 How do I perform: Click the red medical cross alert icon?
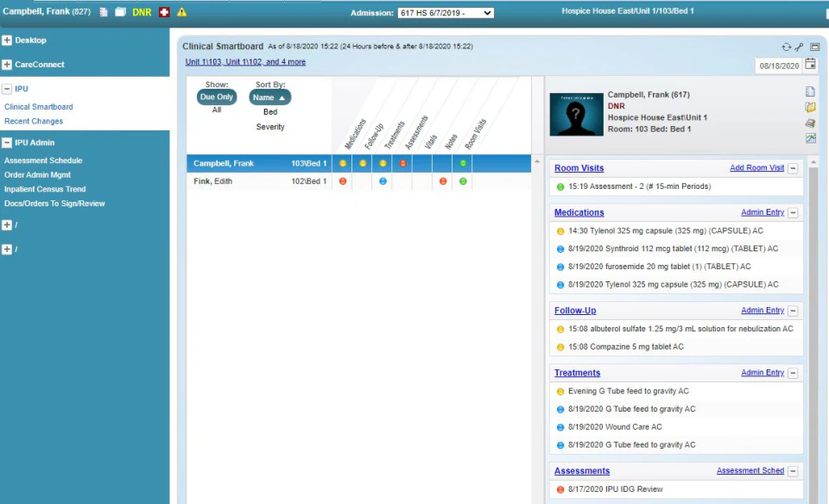(x=163, y=12)
